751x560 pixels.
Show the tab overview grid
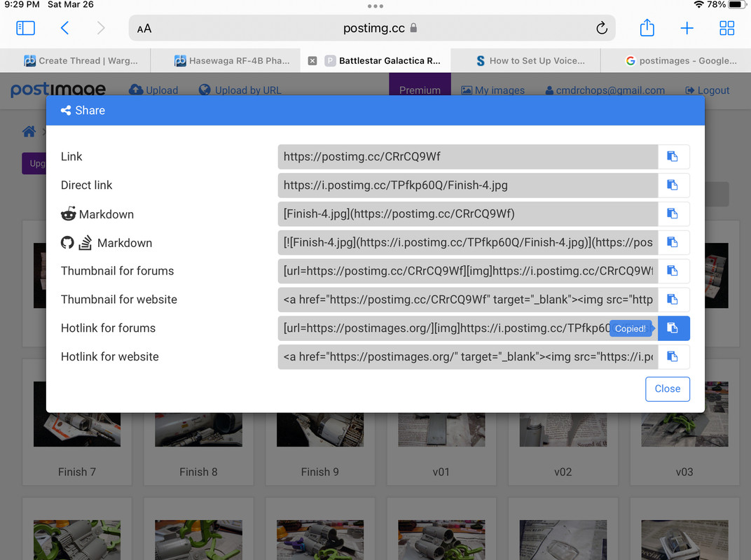726,28
